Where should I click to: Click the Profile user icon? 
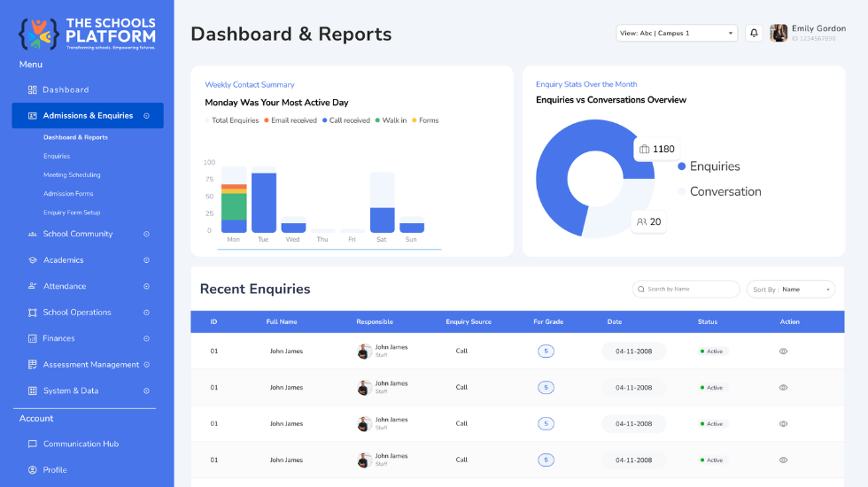pos(33,470)
